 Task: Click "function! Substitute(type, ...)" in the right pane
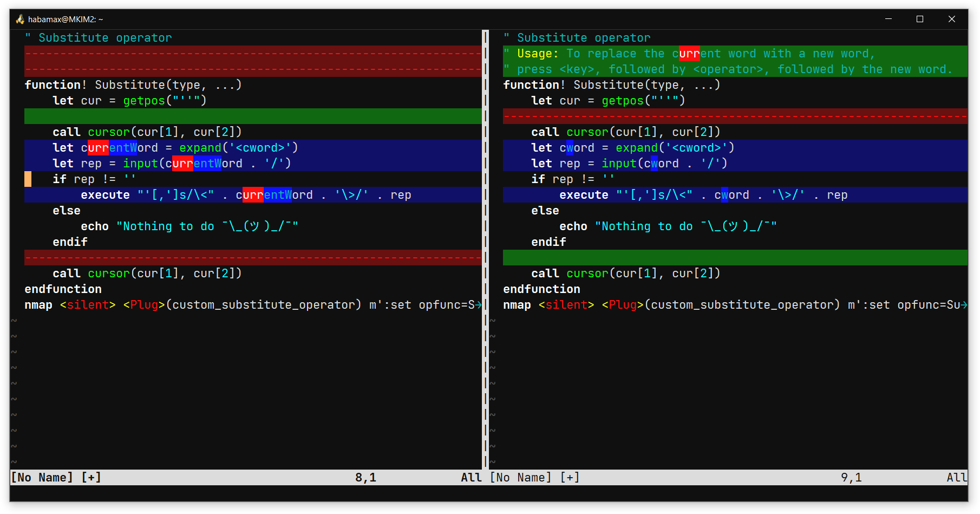pyautogui.click(x=612, y=85)
